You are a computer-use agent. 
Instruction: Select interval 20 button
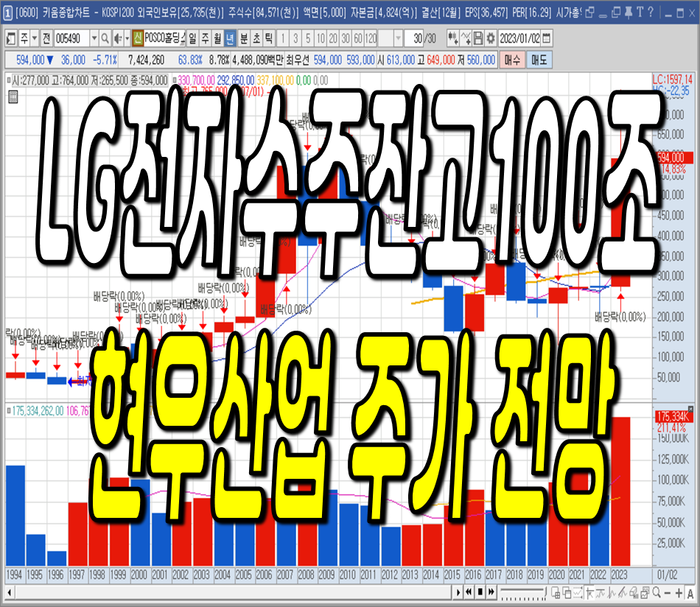(333, 38)
